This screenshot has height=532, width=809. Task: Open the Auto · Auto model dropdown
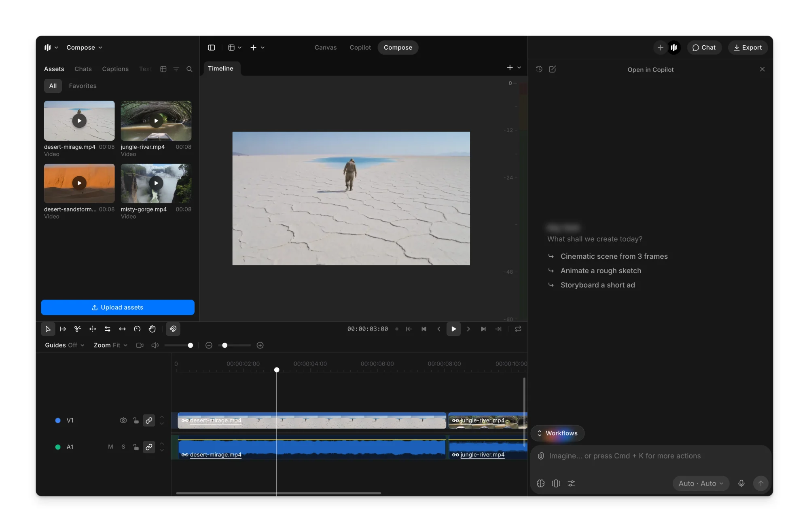click(x=701, y=483)
